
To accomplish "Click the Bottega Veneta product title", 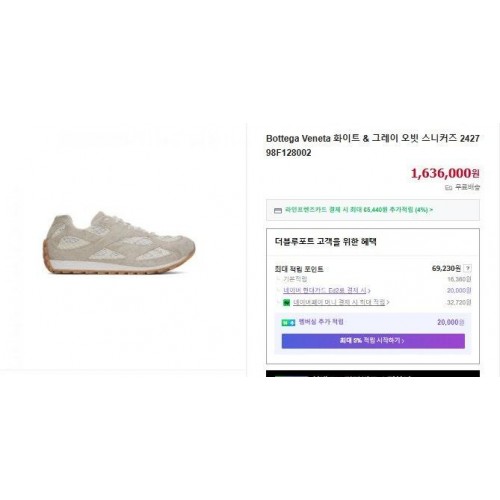I will pos(373,145).
